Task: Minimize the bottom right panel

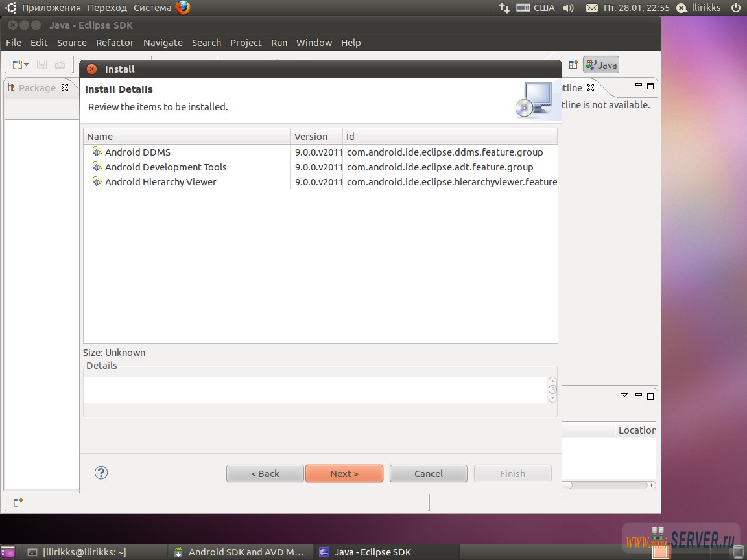Action: 638,395
